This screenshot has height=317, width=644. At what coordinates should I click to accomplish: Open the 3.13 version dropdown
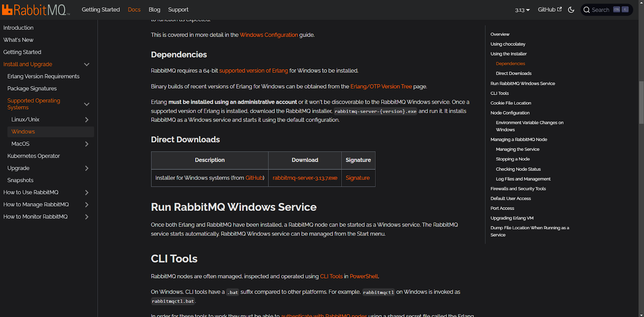522,10
